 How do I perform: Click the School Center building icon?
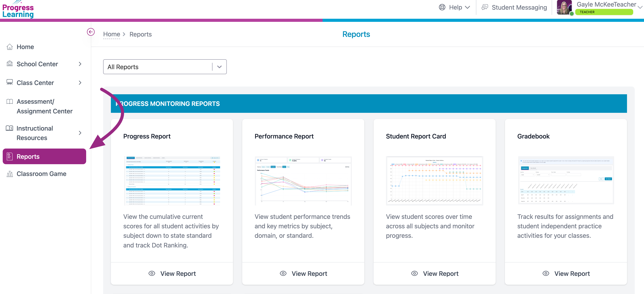(9, 64)
